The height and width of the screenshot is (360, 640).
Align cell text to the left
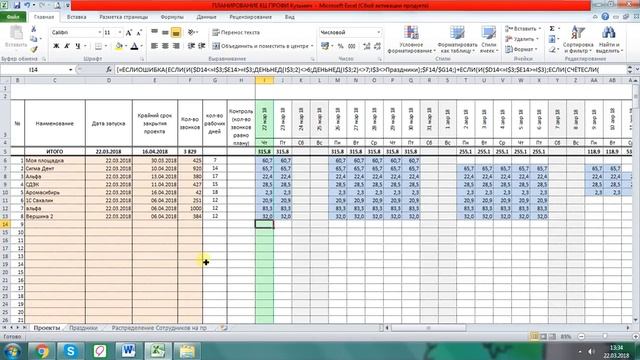point(155,46)
